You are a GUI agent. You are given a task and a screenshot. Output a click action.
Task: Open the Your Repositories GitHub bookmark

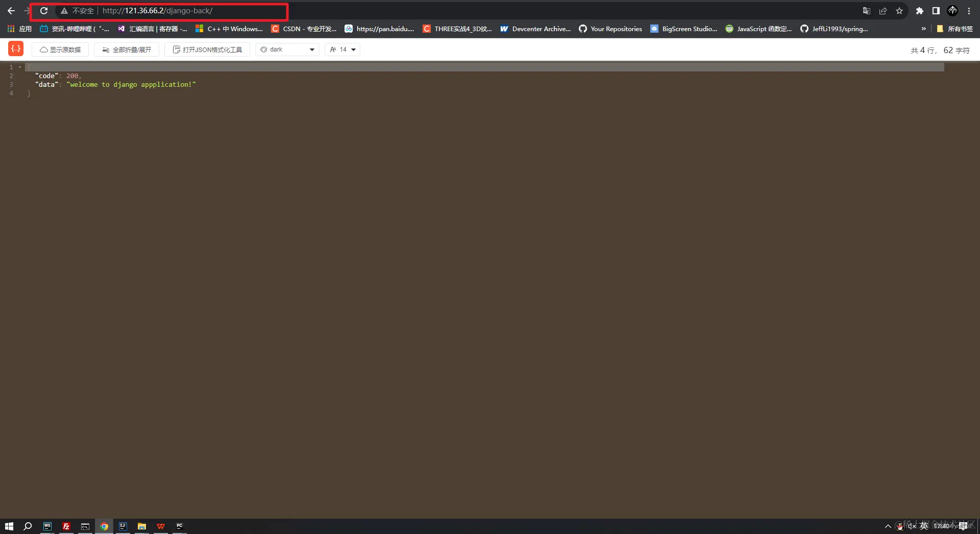tap(610, 29)
